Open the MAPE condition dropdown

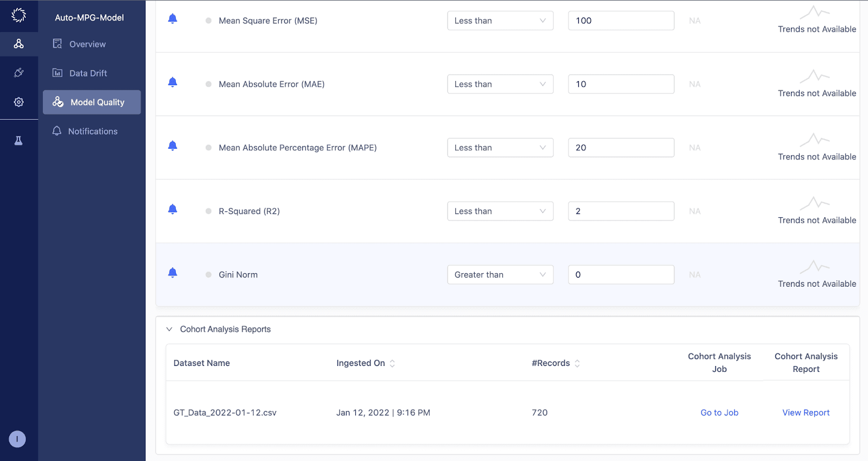tap(500, 148)
